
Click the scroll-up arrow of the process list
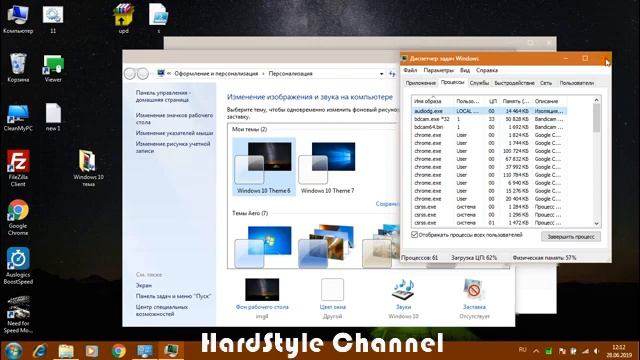point(596,100)
